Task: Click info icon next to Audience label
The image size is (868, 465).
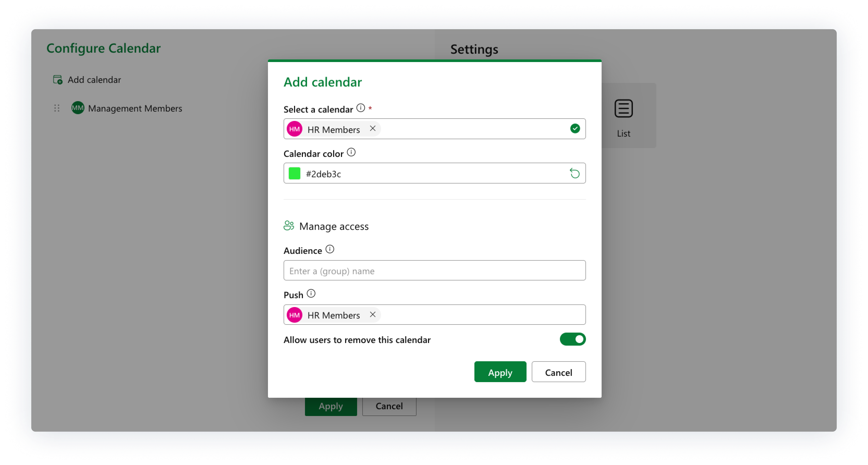Action: click(x=329, y=249)
